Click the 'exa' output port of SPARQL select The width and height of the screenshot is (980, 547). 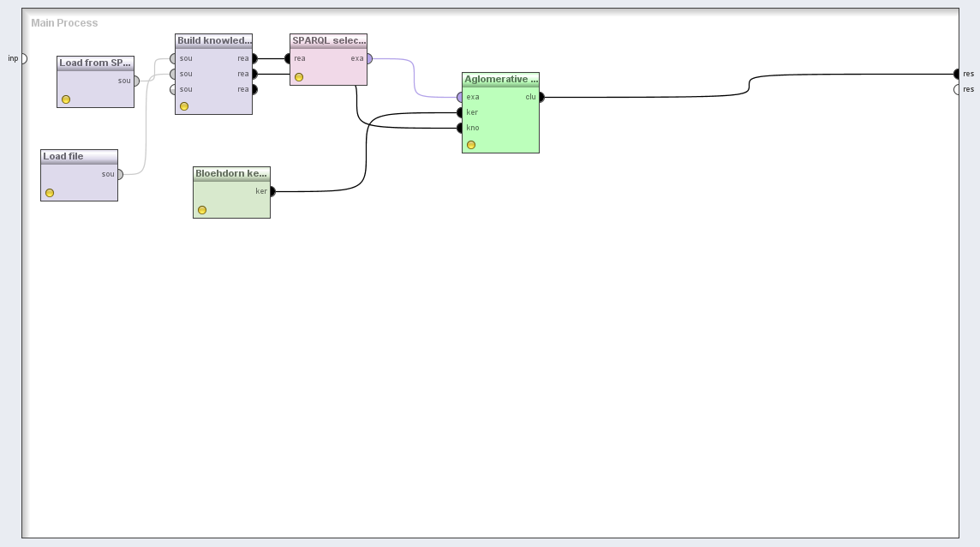click(369, 58)
